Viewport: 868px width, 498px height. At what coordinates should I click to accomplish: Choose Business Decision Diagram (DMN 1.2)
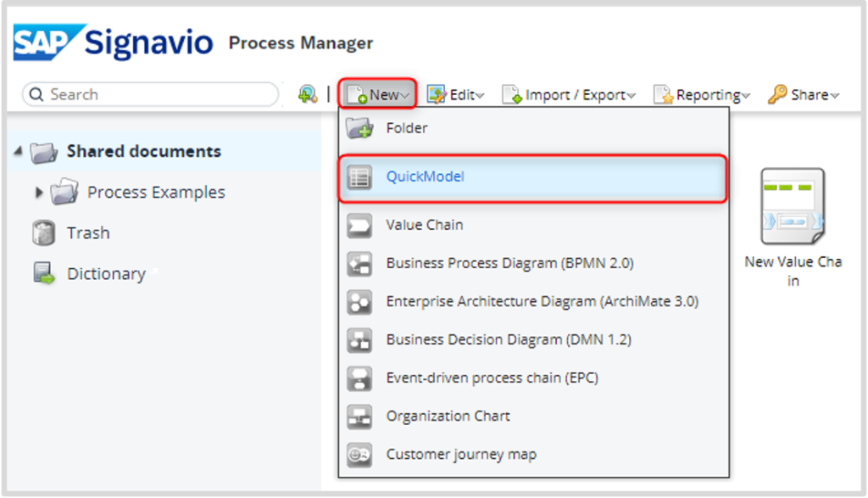(534, 339)
